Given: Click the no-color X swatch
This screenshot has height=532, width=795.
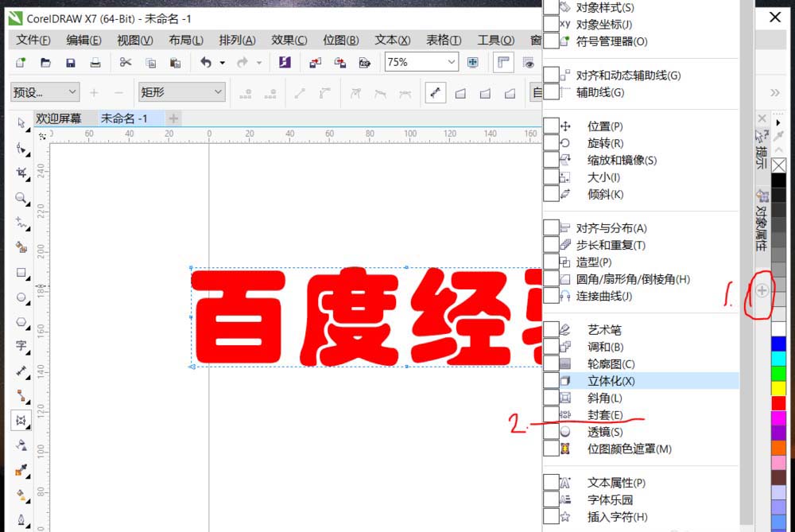Looking at the screenshot, I should pyautogui.click(x=778, y=165).
